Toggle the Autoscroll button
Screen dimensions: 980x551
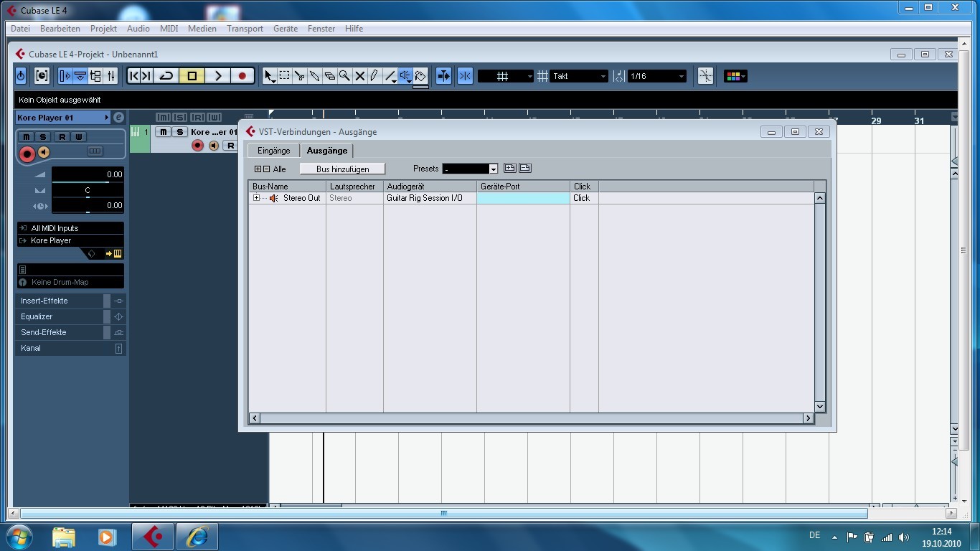[x=443, y=76]
